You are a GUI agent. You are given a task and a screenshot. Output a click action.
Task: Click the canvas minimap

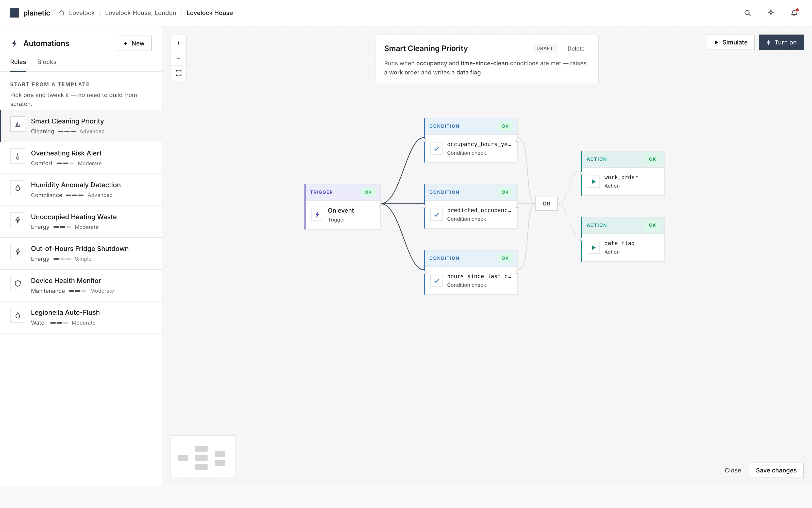tap(203, 457)
